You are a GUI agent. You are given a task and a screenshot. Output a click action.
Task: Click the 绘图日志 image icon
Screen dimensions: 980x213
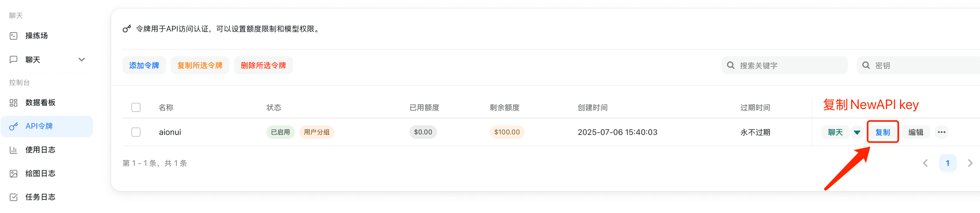(14, 173)
